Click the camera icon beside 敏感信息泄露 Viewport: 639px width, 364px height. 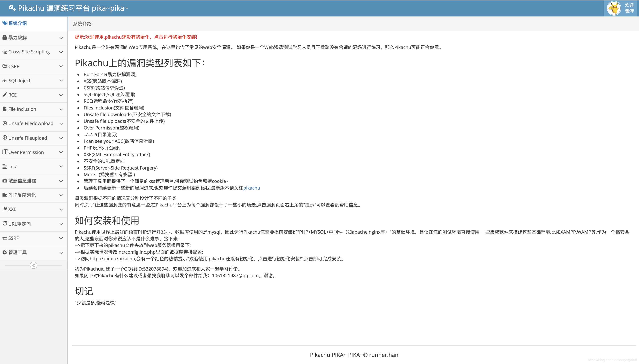pos(4,180)
